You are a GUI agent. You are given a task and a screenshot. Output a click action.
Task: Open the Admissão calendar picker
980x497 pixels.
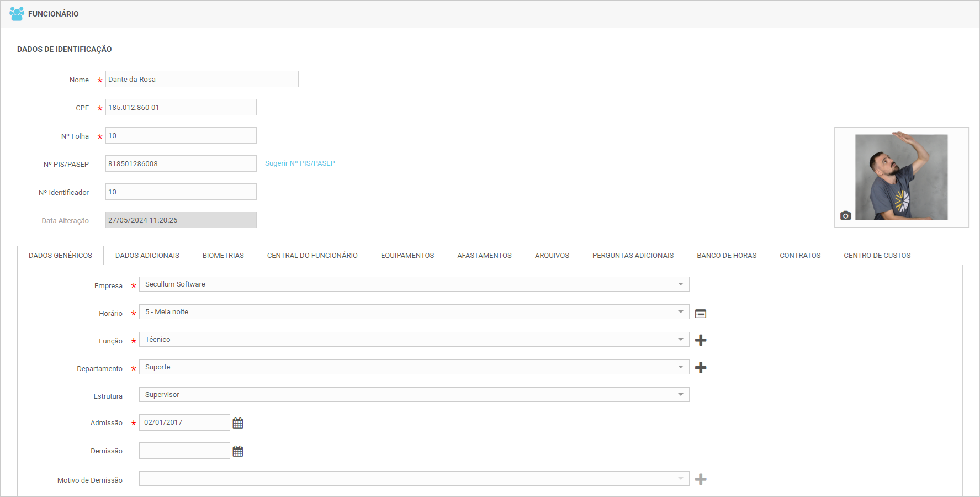point(238,423)
